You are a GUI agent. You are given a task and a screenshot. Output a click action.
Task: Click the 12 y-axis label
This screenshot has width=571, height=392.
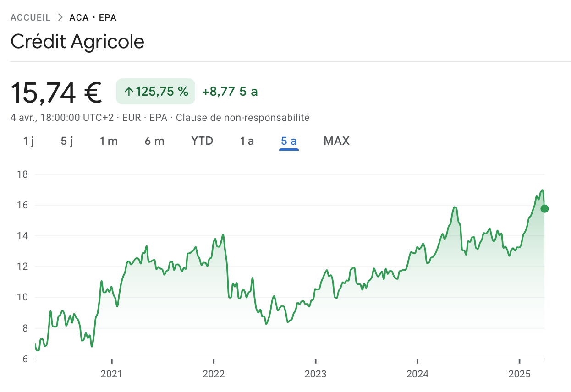click(x=23, y=267)
